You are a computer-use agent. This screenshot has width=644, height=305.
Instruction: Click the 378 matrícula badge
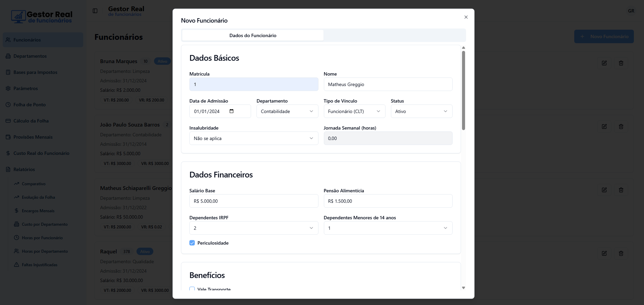point(127,252)
